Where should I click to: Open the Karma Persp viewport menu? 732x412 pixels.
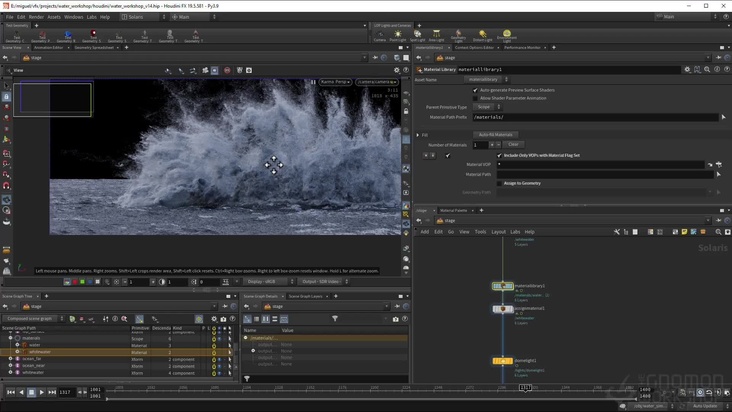point(335,82)
